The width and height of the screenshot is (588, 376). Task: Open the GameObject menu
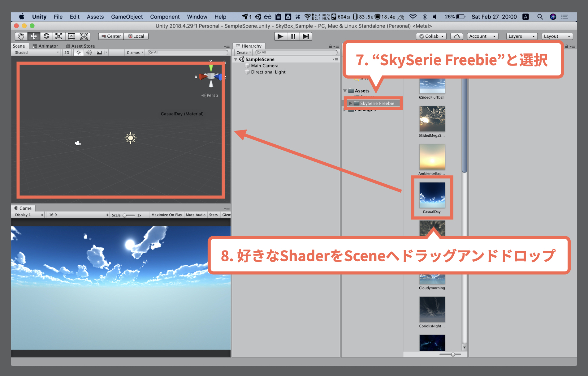(x=127, y=17)
